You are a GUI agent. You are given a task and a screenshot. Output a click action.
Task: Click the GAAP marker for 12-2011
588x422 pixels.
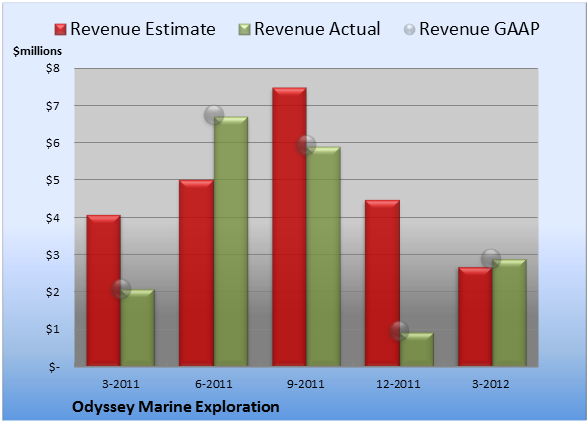click(x=399, y=331)
